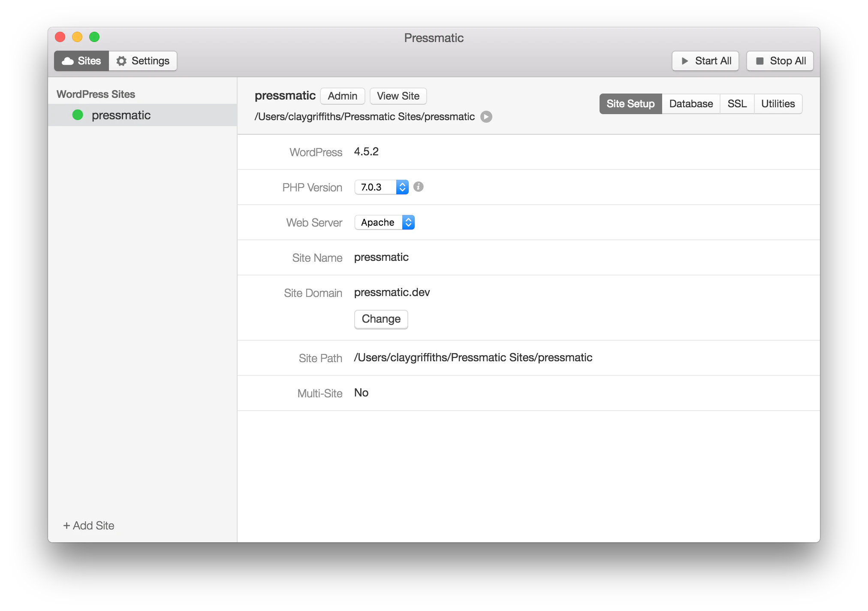868x611 pixels.
Task: Click + Add Site link
Action: pyautogui.click(x=89, y=526)
